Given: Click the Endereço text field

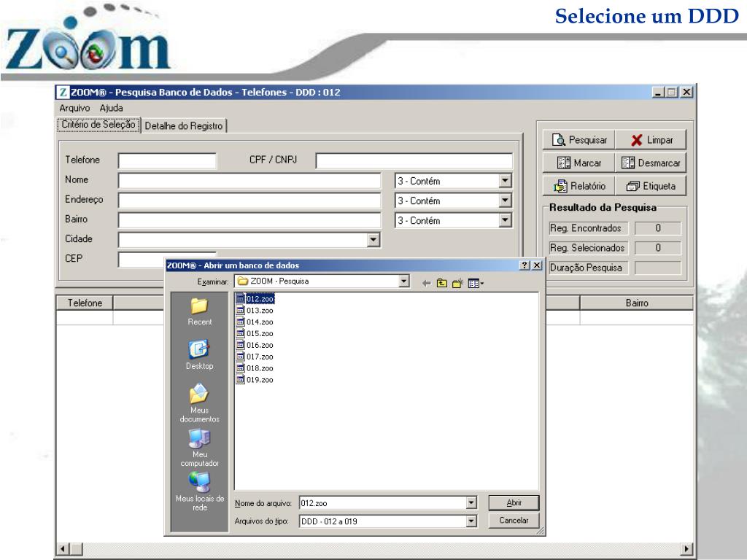Looking at the screenshot, I should pos(249,201).
